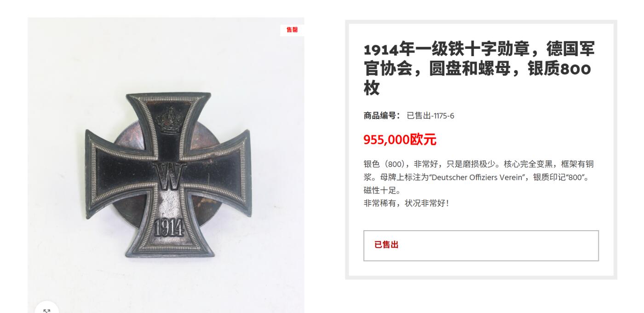Click the 已售出 sold box

point(481,246)
